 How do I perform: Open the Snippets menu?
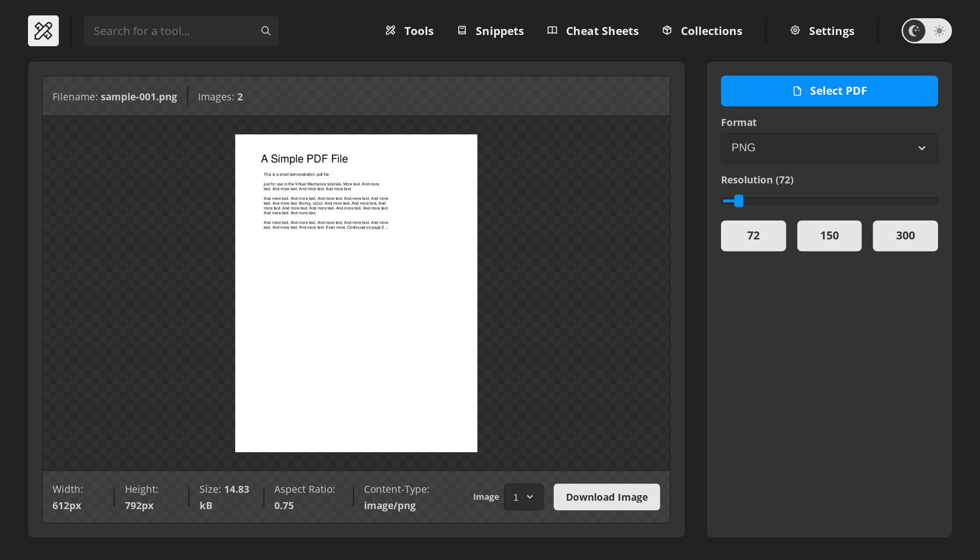click(x=490, y=31)
